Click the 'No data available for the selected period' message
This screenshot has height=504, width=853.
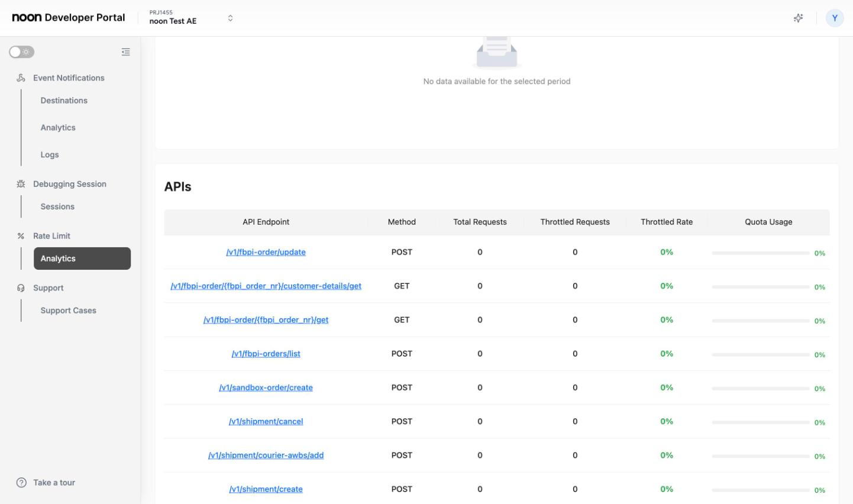497,82
